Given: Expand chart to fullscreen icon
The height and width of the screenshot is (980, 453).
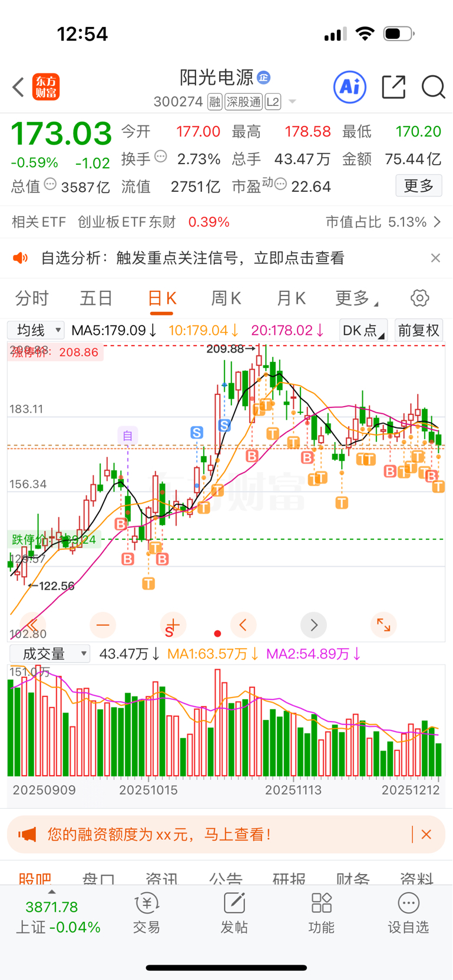Looking at the screenshot, I should pyautogui.click(x=383, y=625).
